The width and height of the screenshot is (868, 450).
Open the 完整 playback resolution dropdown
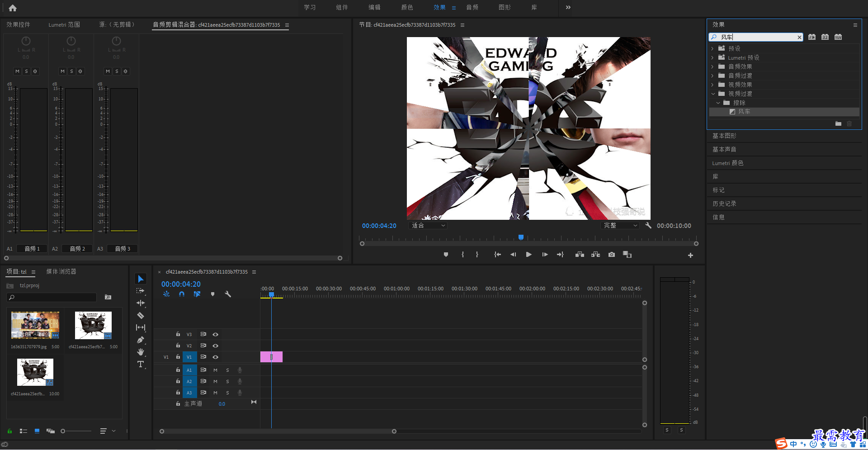point(620,225)
